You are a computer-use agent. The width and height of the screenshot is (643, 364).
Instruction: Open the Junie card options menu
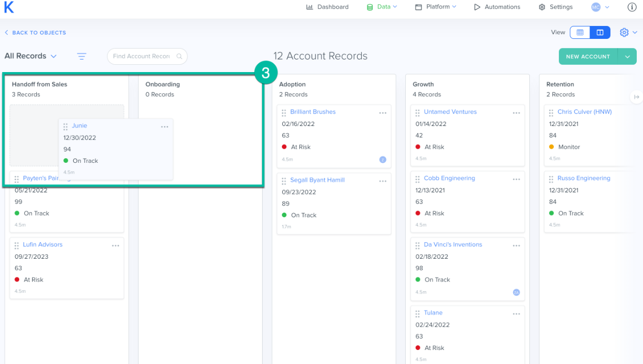[165, 127]
